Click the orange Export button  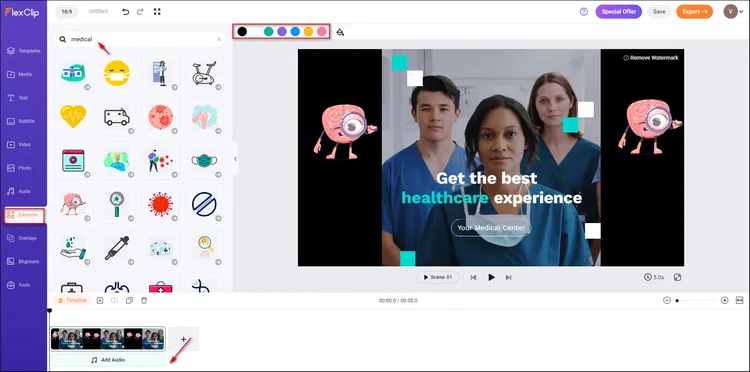695,12
